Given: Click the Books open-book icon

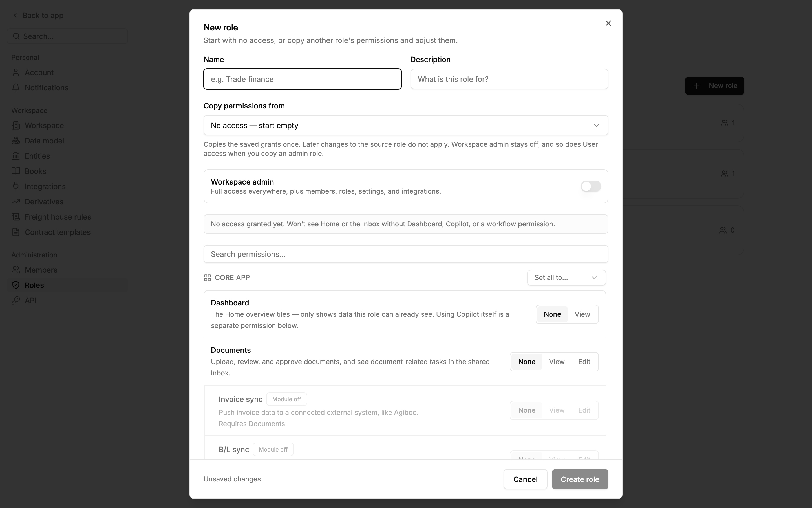Looking at the screenshot, I should (16, 171).
